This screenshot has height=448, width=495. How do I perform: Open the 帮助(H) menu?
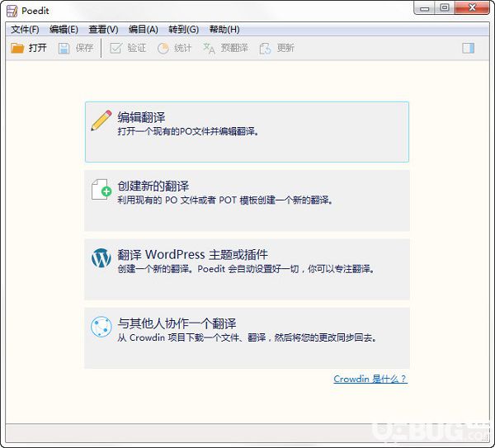click(x=224, y=30)
